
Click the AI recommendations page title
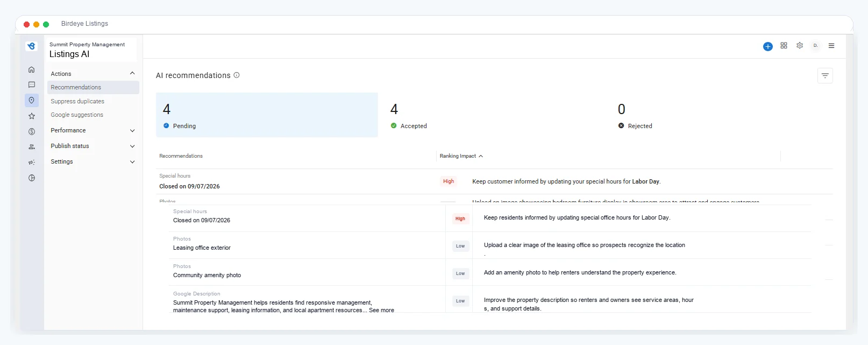[x=193, y=75]
